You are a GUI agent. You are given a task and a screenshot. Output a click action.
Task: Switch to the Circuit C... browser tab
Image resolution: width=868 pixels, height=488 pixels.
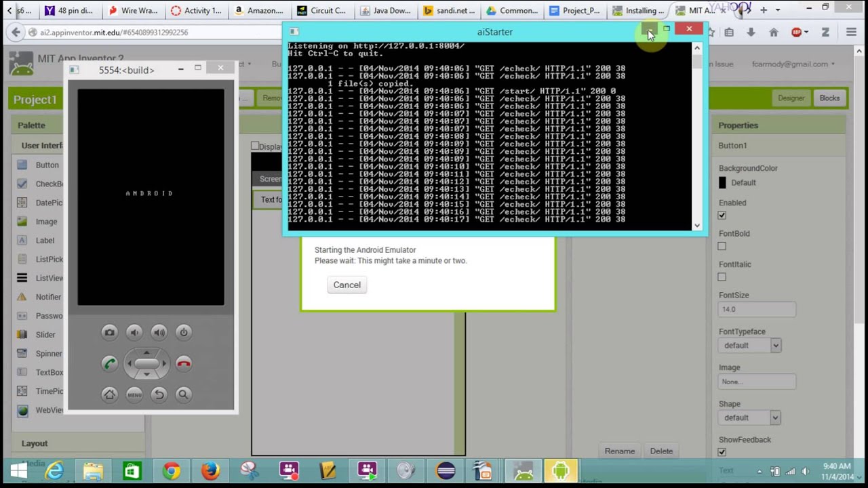321,10
